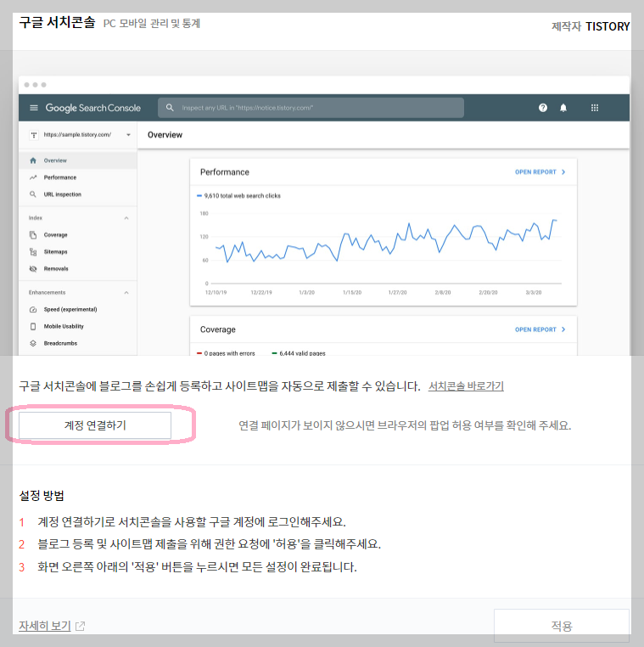Click the Inspect any URL search field
The image size is (644, 647).
tap(311, 108)
